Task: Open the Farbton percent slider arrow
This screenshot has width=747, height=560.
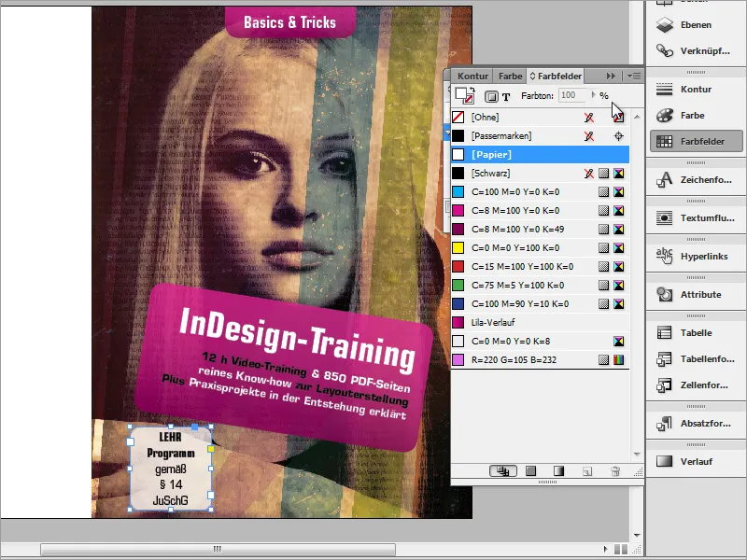Action: coord(593,95)
